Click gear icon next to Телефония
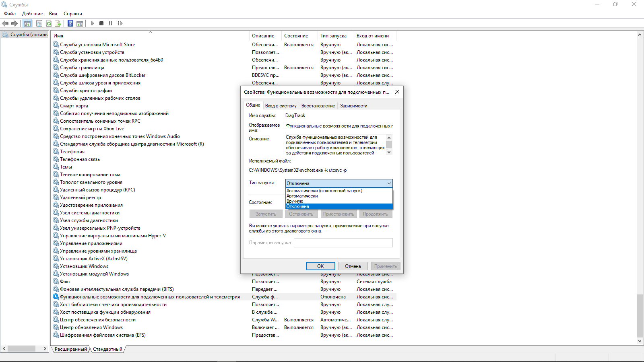 (56, 152)
